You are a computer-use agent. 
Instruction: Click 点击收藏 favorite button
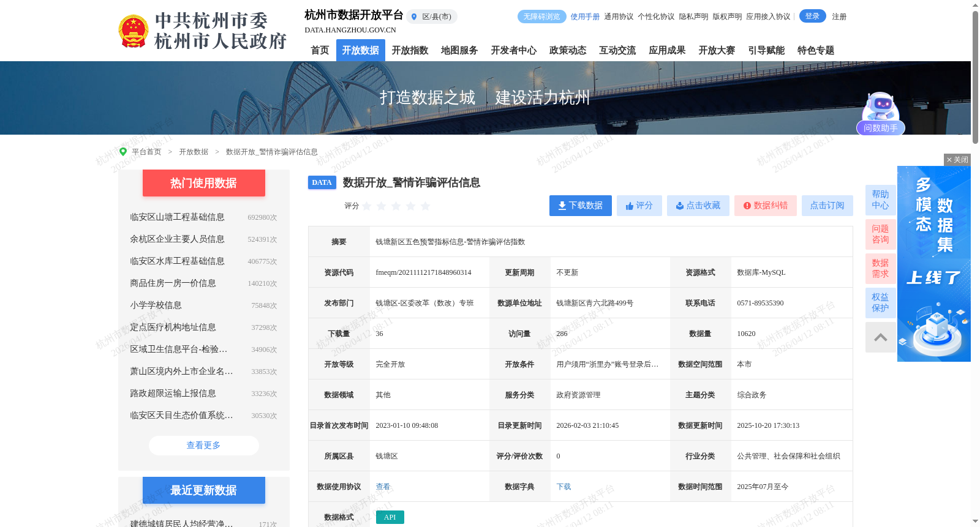point(698,206)
